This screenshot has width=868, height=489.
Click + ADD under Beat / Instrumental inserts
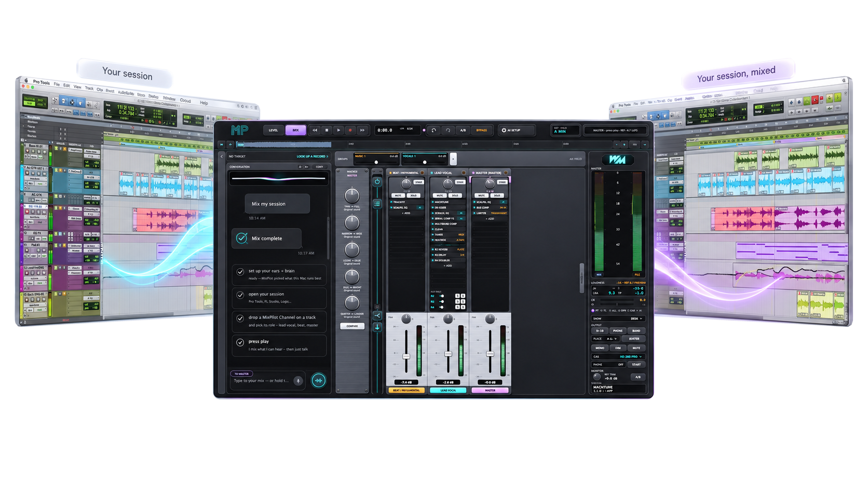[x=406, y=213]
